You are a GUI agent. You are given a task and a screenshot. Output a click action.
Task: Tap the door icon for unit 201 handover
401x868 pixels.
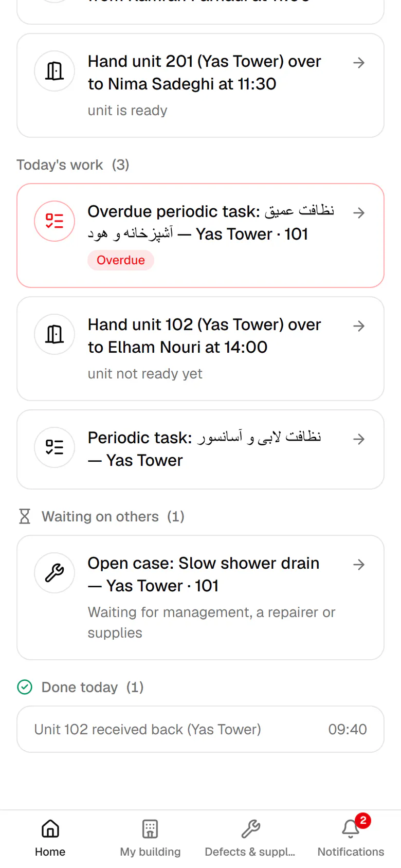pyautogui.click(x=54, y=71)
